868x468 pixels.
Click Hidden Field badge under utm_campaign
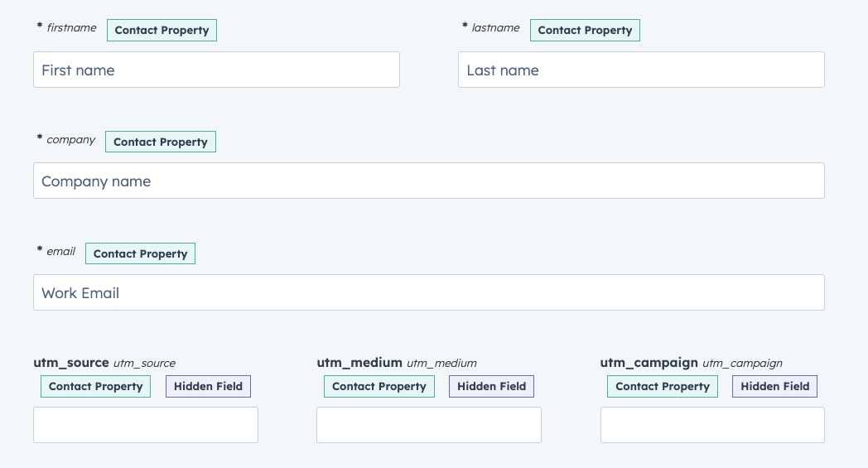pyautogui.click(x=775, y=387)
